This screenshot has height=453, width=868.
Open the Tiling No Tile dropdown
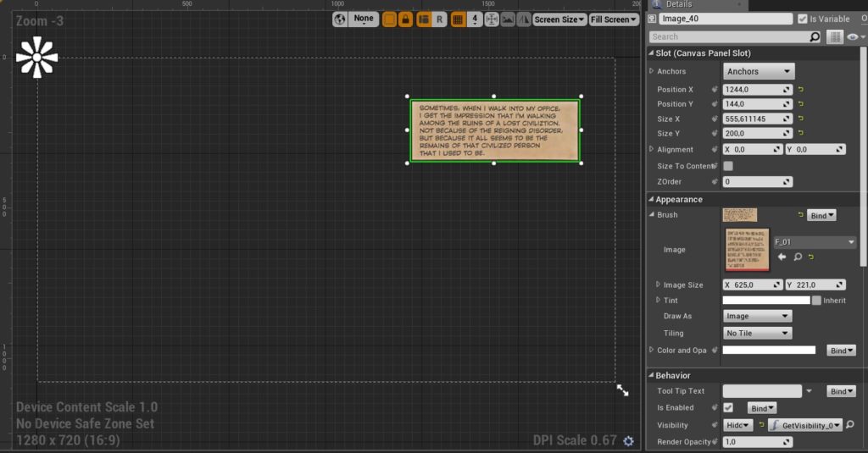(757, 333)
